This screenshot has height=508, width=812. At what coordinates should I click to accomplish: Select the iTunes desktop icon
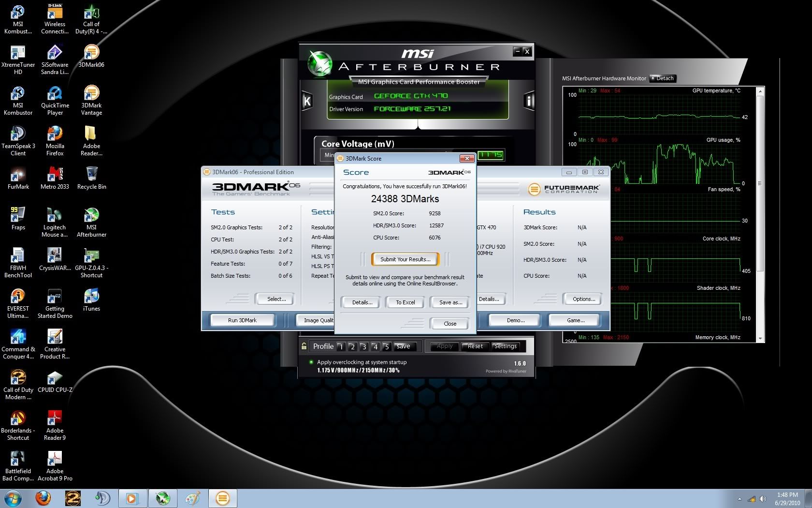tap(91, 299)
